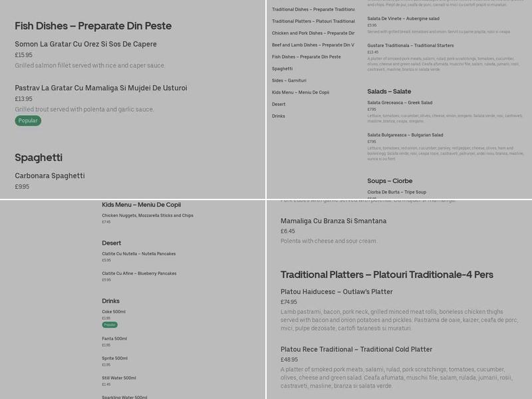This screenshot has width=532, height=399.
Task: Select Drinks in the category sidebar
Action: [278, 116]
